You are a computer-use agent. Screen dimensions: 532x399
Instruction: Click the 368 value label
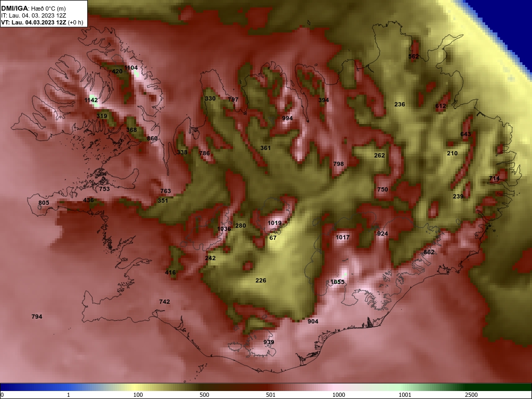[x=131, y=130]
